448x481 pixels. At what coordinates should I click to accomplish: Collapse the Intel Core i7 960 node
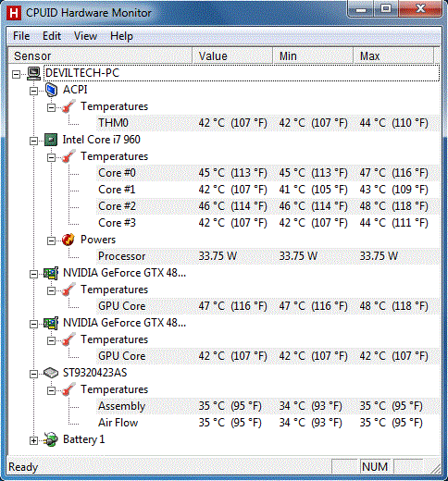[34, 141]
